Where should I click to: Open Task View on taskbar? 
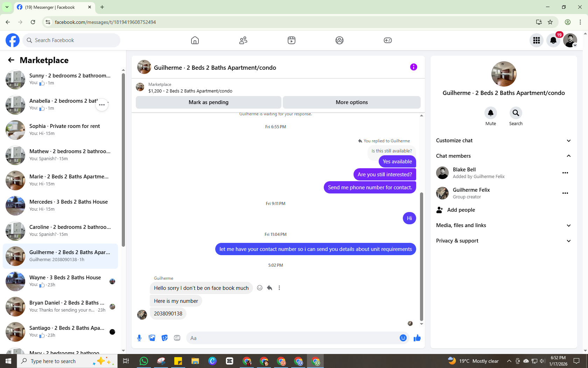coord(126,361)
